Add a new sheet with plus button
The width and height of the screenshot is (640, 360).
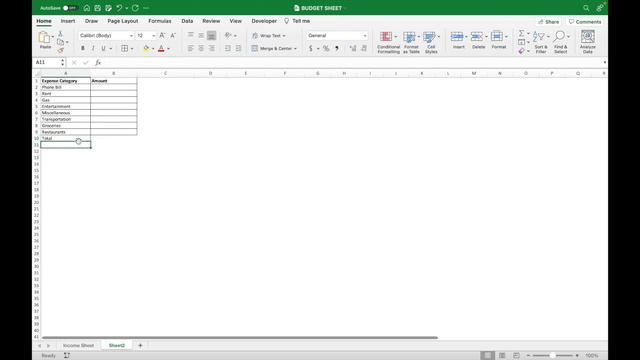click(x=140, y=345)
